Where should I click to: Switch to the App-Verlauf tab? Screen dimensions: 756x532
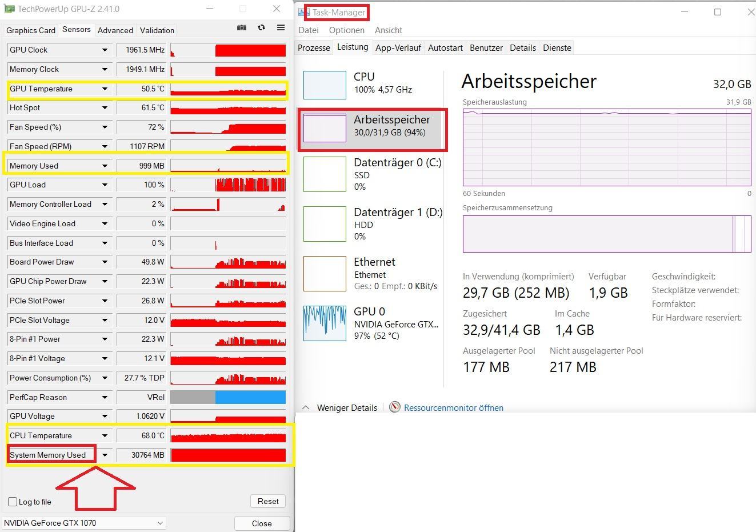pyautogui.click(x=398, y=48)
